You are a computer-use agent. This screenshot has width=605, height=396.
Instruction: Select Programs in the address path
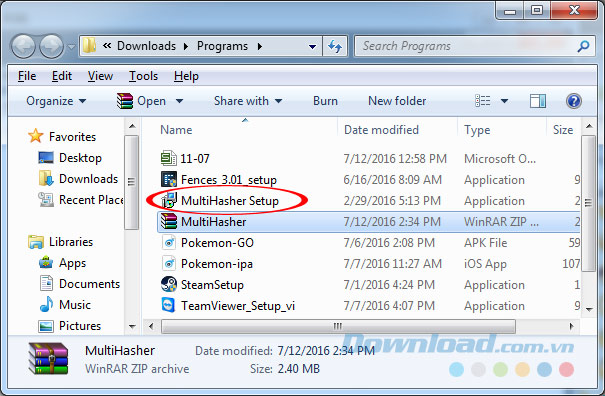coord(222,46)
